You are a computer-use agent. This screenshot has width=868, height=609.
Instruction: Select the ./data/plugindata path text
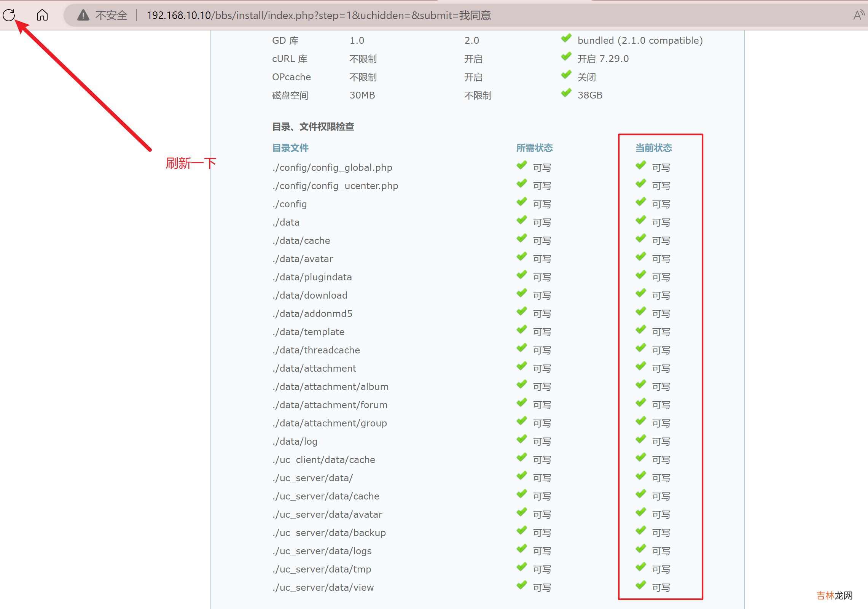click(312, 277)
